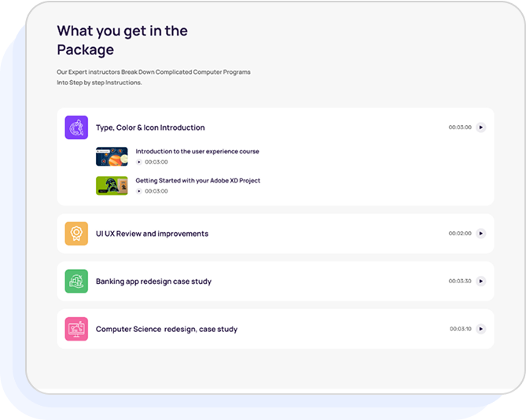
Task: Open 'Getting Started with your Adobe XD Project'
Action: [x=198, y=180]
